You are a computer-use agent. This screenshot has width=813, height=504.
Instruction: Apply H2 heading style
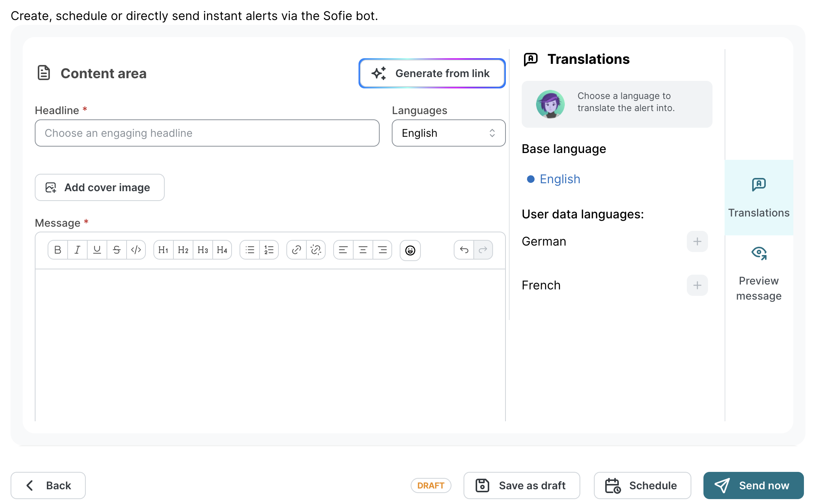tap(183, 250)
